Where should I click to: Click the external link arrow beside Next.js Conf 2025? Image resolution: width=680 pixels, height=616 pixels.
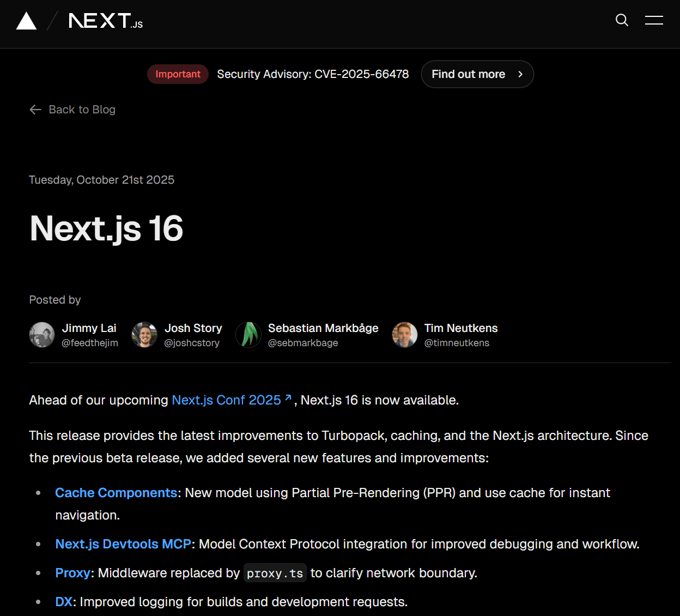coord(287,398)
